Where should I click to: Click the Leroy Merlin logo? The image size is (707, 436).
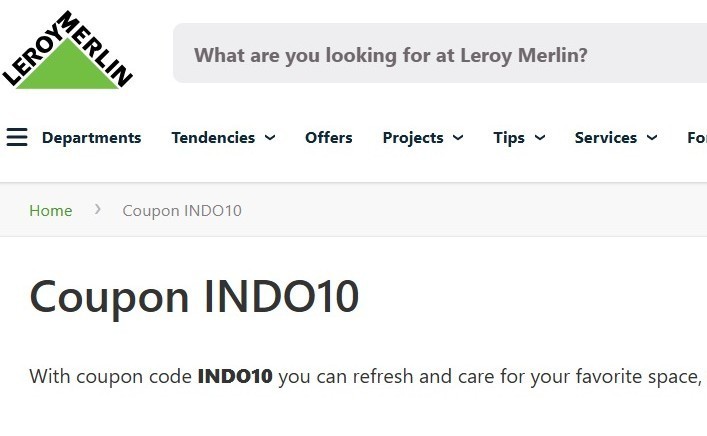[x=67, y=52]
